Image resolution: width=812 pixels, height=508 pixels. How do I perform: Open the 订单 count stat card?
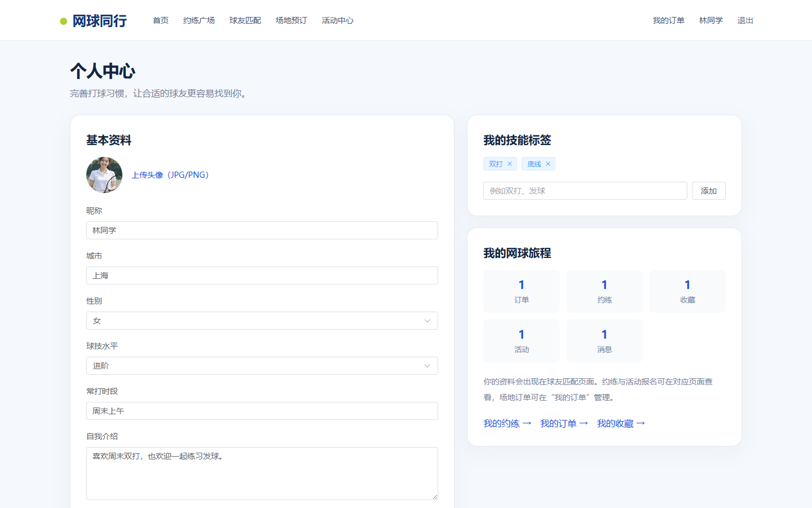(522, 291)
